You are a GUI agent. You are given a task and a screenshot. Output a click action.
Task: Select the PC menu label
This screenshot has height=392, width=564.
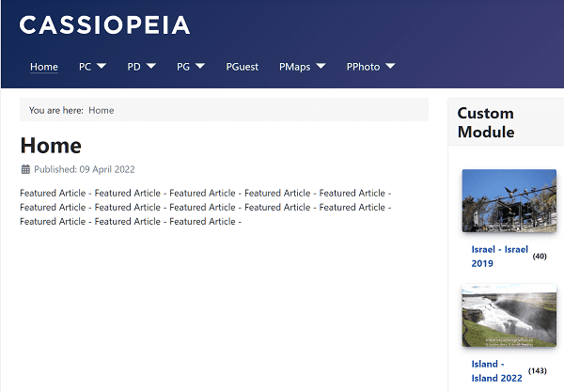coord(85,67)
